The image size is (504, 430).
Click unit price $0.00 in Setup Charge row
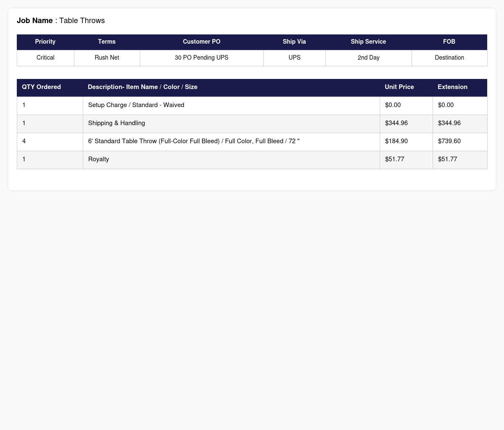[406, 105]
